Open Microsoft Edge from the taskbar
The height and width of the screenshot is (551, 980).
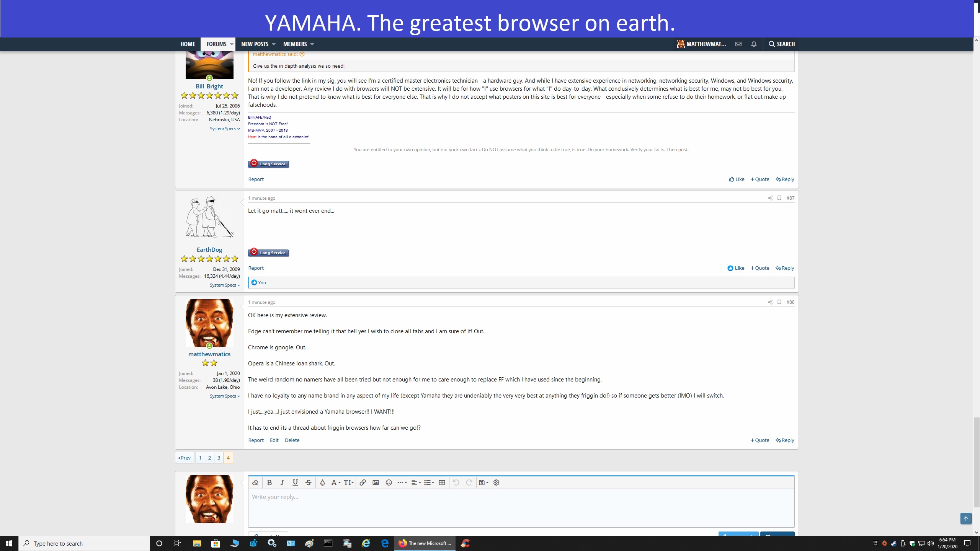(385, 543)
